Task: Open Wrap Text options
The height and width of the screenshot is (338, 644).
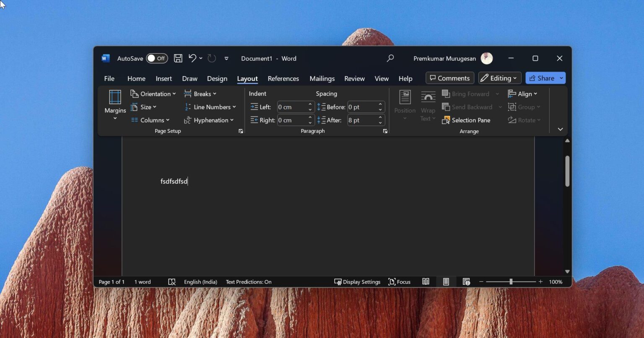Action: pos(428,105)
